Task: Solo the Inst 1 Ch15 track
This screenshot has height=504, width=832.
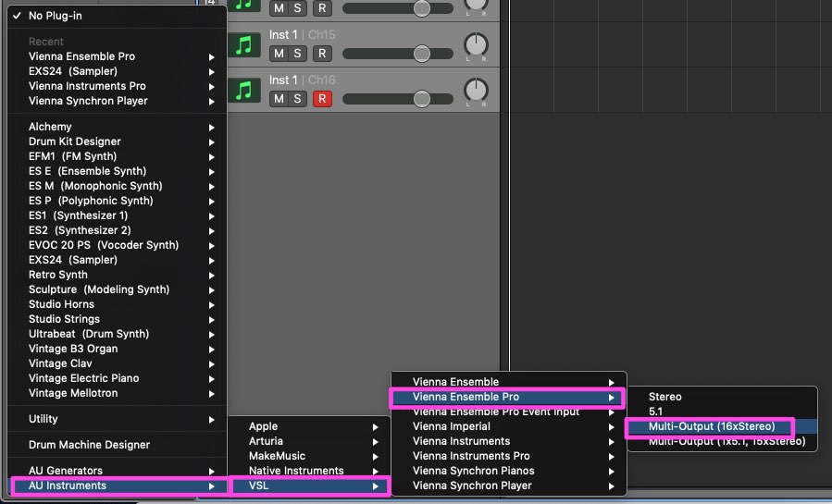Action: click(x=298, y=54)
